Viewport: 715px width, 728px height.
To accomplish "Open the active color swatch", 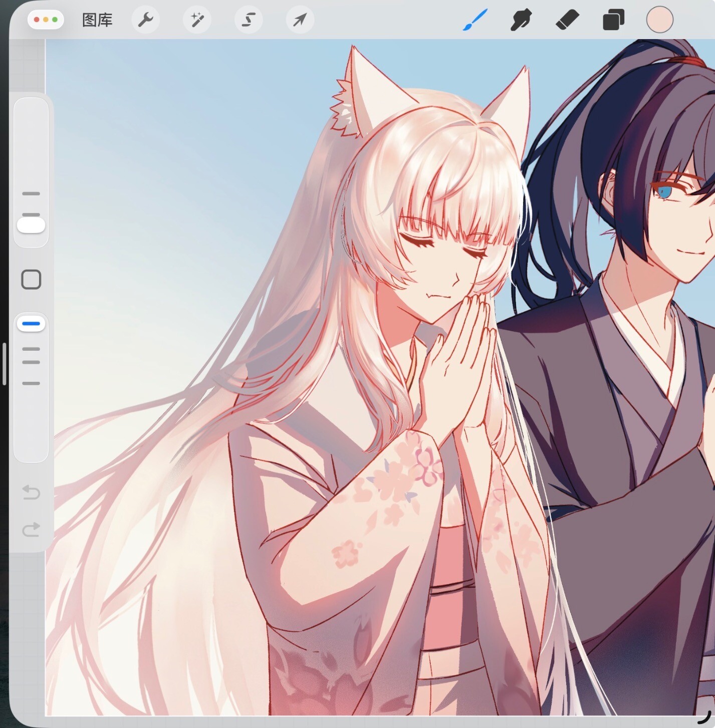I will (659, 20).
